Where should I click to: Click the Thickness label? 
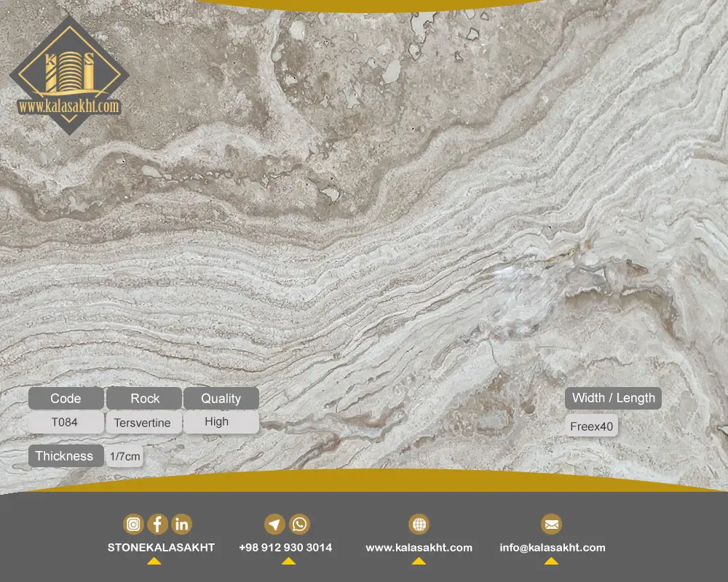coord(65,456)
